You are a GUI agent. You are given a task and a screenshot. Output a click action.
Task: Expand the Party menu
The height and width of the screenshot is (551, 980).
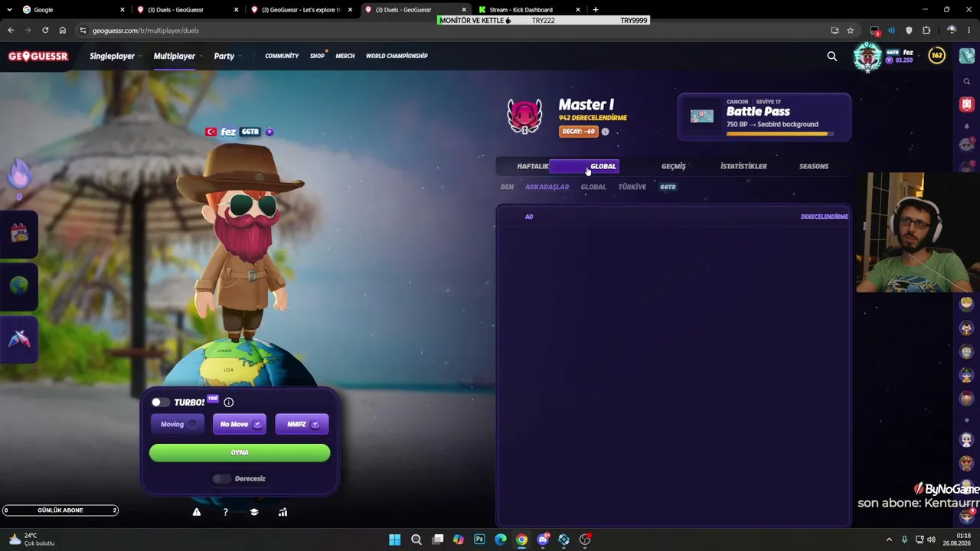tap(227, 56)
